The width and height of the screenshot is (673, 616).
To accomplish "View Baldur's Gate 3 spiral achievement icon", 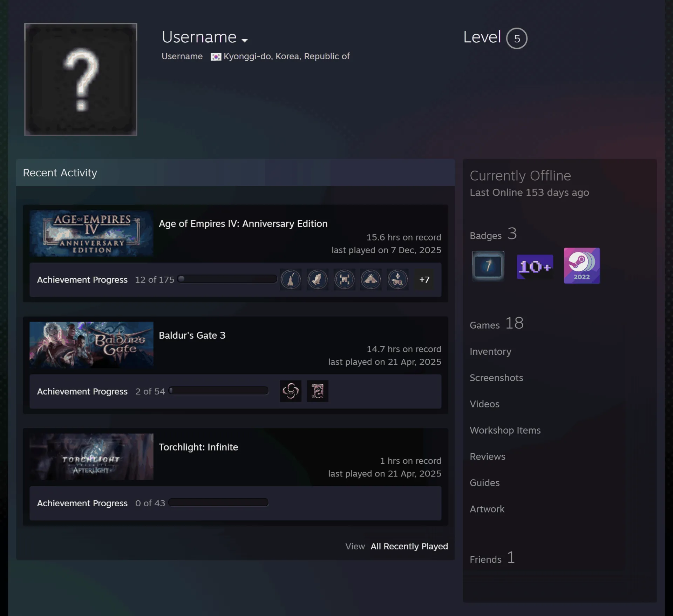I will 291,391.
